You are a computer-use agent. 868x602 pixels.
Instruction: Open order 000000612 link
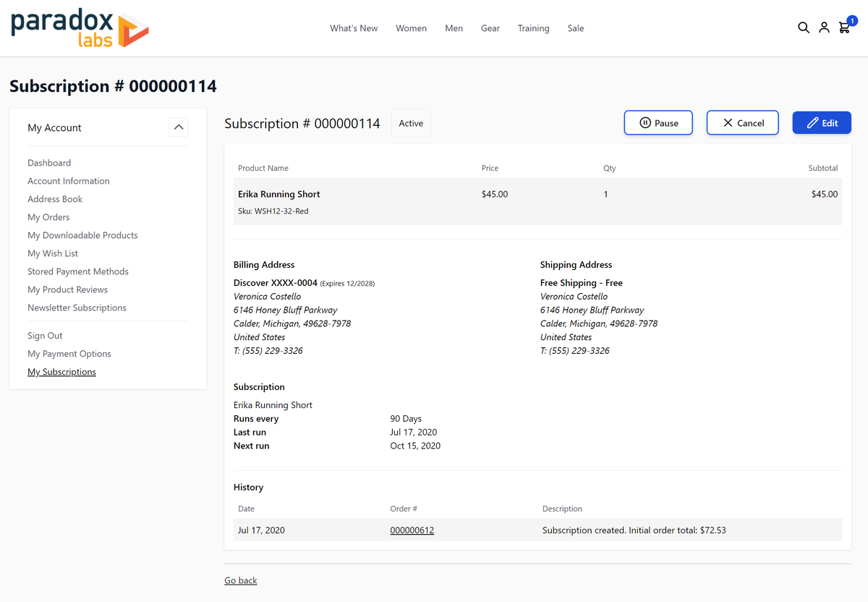click(412, 530)
